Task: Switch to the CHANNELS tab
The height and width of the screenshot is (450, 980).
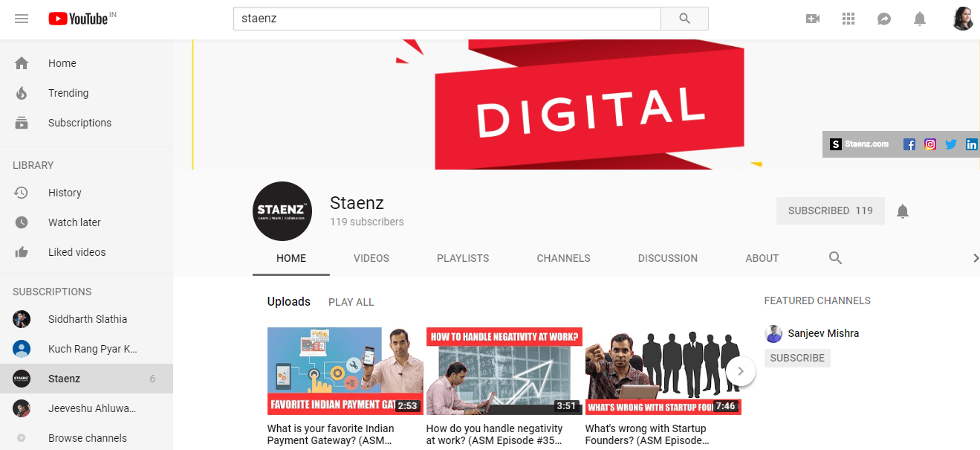Action: [x=564, y=258]
